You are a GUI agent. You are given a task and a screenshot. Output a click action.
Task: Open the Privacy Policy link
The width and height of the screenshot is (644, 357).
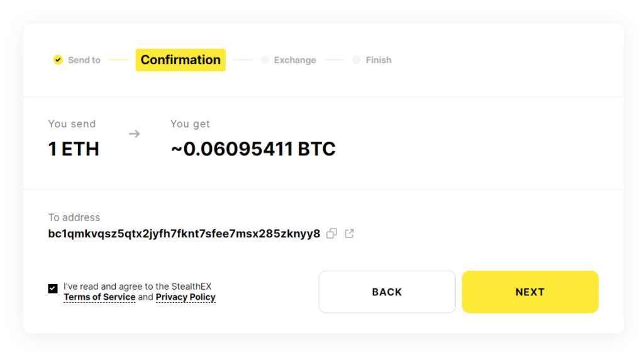[x=186, y=297]
